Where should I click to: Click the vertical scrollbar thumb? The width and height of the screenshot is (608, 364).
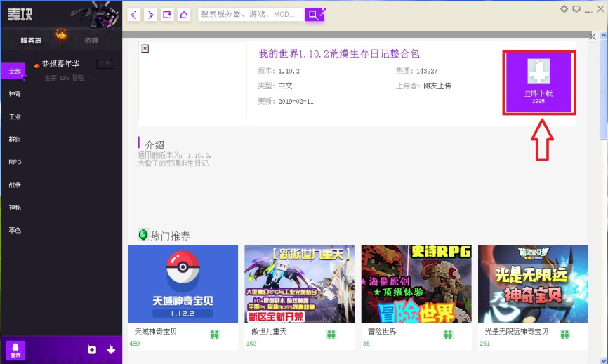[604, 89]
